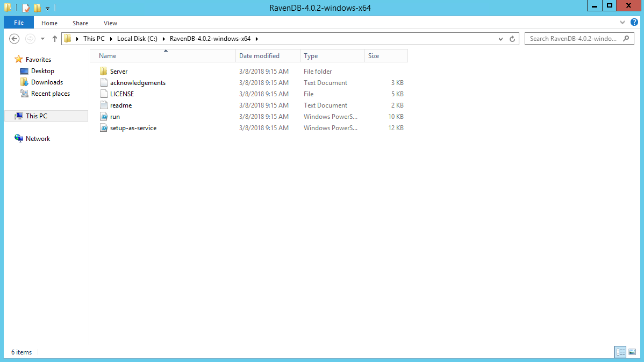Click the setup-as-service file name
644x362 pixels.
coord(133,128)
